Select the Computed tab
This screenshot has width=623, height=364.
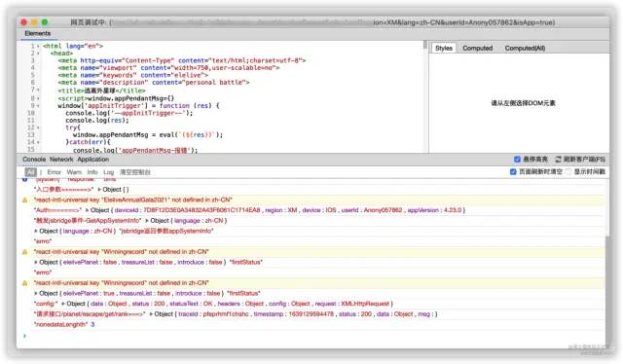478,48
